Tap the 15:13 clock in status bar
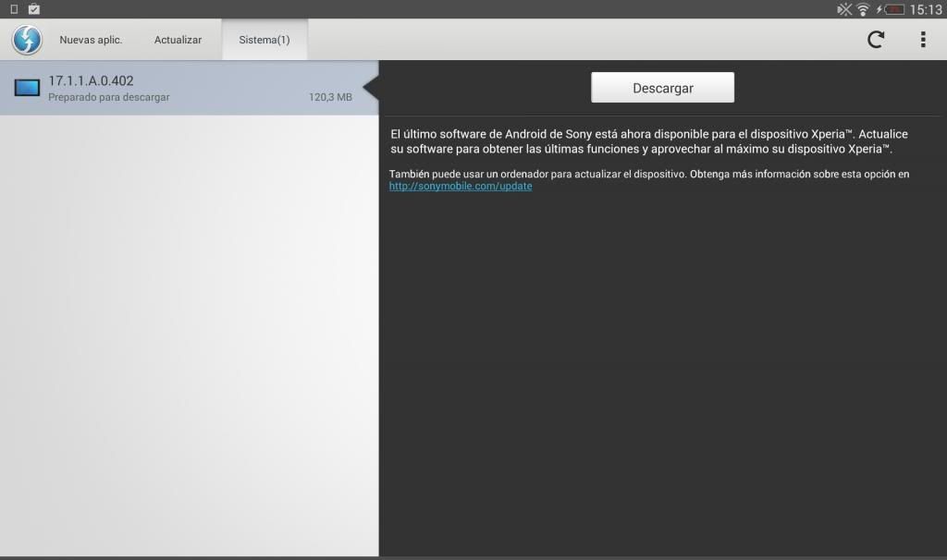Viewport: 947px width, 560px height. (x=926, y=9)
